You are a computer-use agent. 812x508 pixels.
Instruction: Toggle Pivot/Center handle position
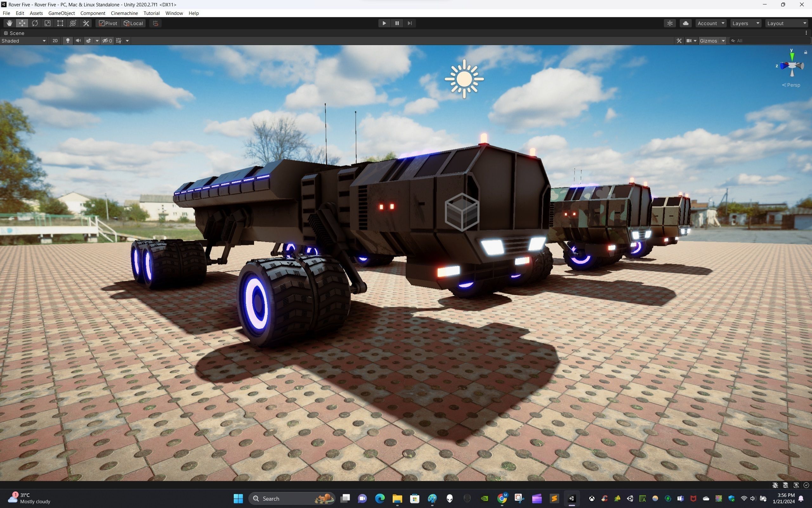(108, 23)
